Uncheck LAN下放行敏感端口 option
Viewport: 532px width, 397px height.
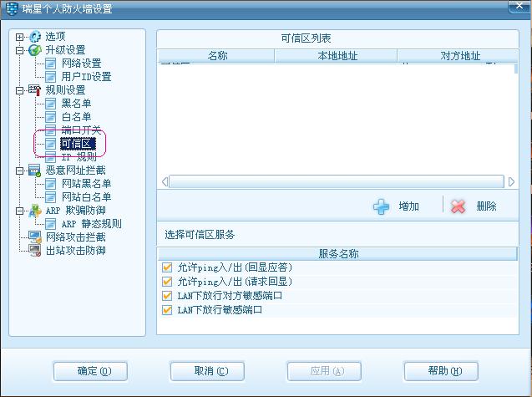coord(167,310)
